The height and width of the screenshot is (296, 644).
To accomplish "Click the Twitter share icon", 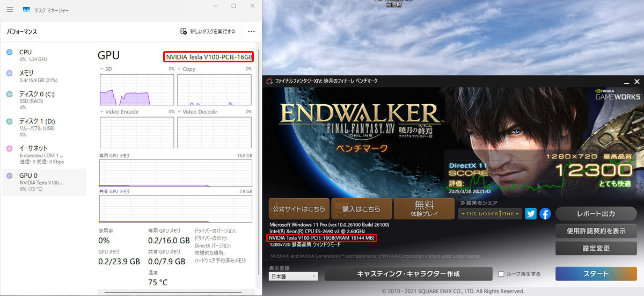I will coord(531,213).
